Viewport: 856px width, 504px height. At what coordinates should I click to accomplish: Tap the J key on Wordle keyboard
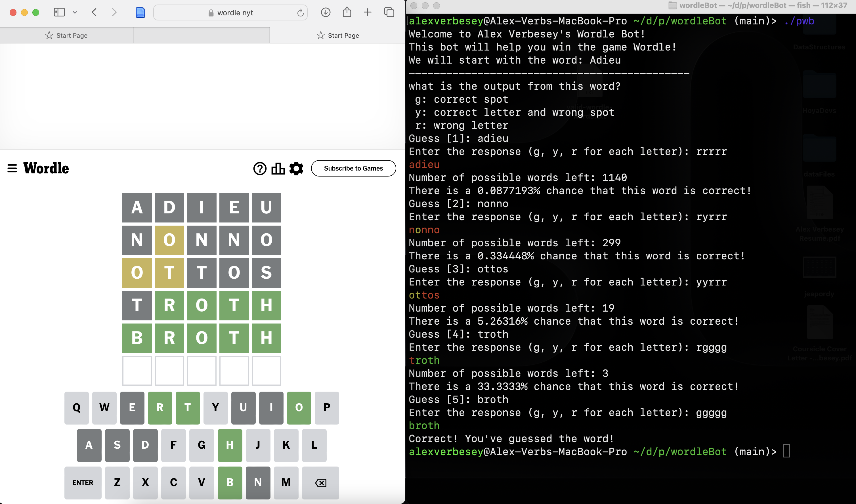258,445
